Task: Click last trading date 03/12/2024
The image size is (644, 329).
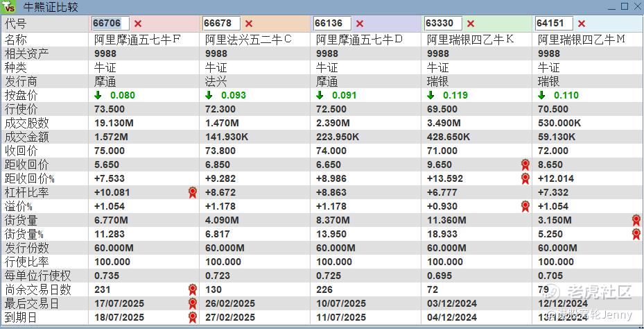Action: tap(452, 304)
